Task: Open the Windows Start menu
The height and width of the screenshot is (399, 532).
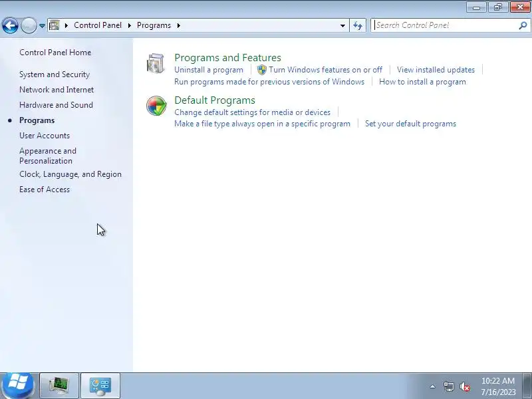Action: [18, 386]
